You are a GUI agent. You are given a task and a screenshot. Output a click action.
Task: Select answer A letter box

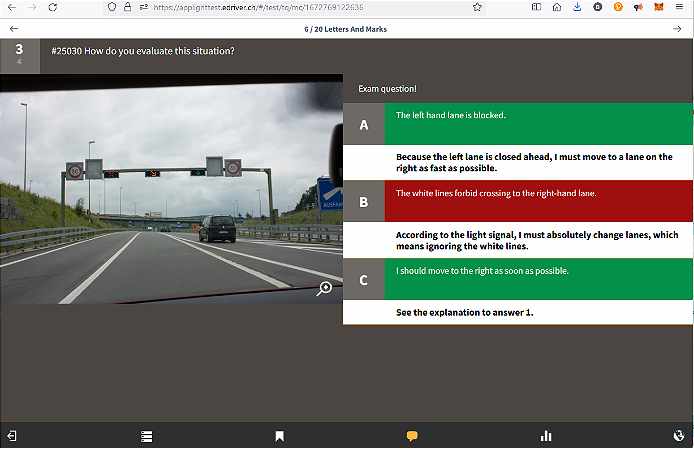pyautogui.click(x=364, y=124)
